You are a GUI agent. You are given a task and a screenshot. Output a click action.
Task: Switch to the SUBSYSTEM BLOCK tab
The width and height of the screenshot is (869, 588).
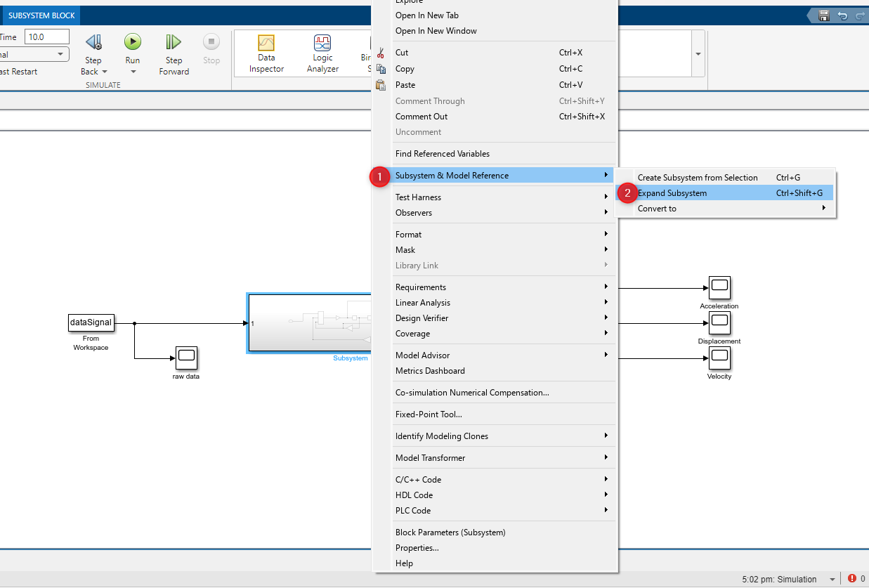(x=41, y=15)
